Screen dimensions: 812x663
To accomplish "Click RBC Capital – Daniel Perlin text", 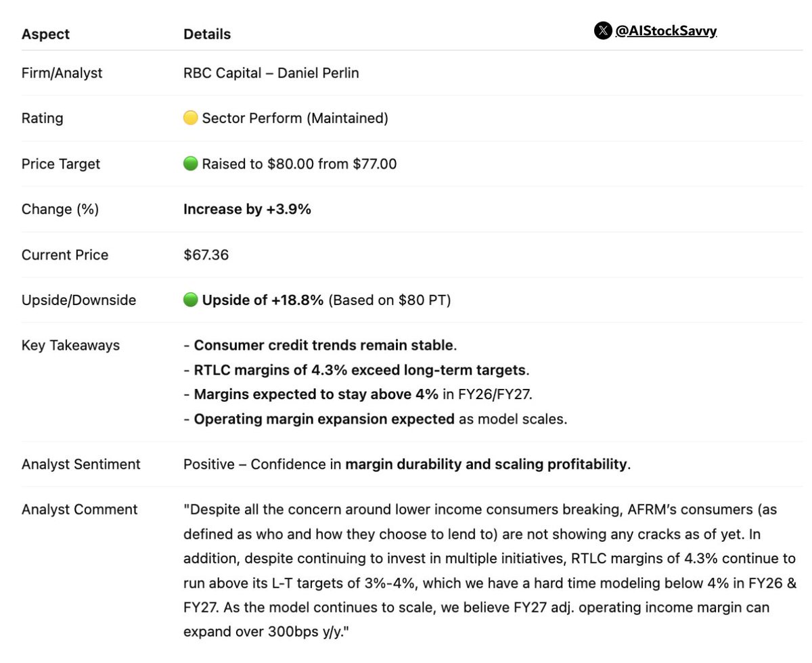I will pos(271,73).
